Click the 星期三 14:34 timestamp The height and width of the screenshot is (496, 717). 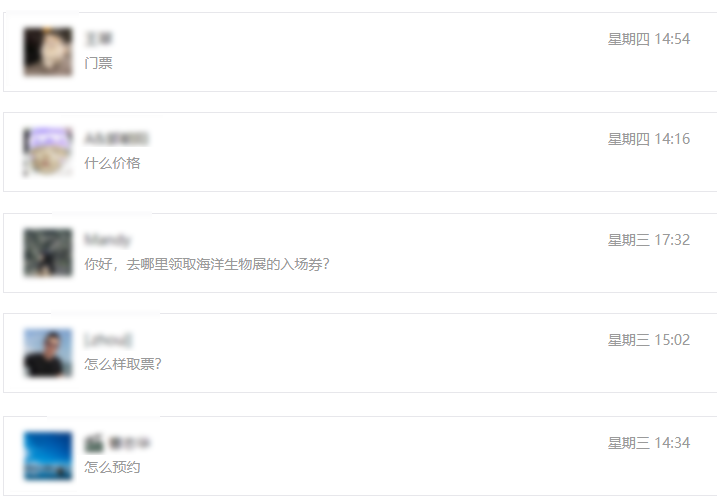point(649,443)
